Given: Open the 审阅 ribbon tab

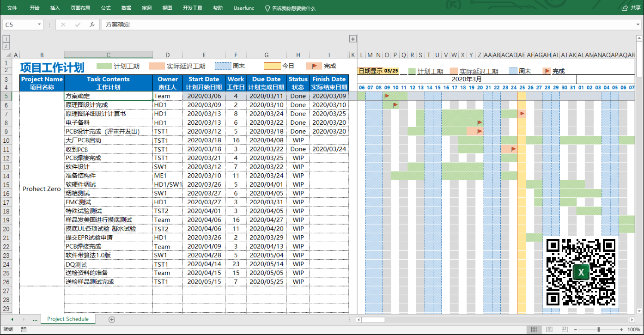Looking at the screenshot, I should (147, 8).
